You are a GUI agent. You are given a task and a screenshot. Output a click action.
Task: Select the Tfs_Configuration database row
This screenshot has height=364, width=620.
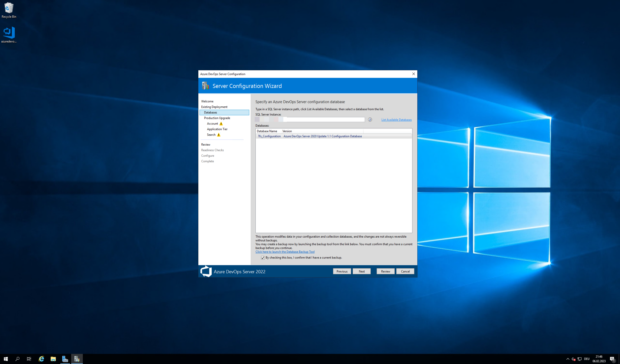coord(334,136)
